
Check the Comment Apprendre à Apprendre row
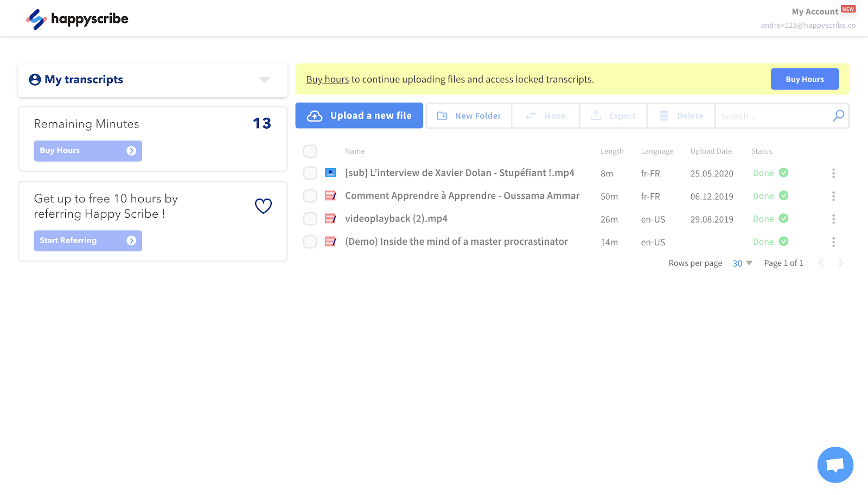pyautogui.click(x=310, y=196)
